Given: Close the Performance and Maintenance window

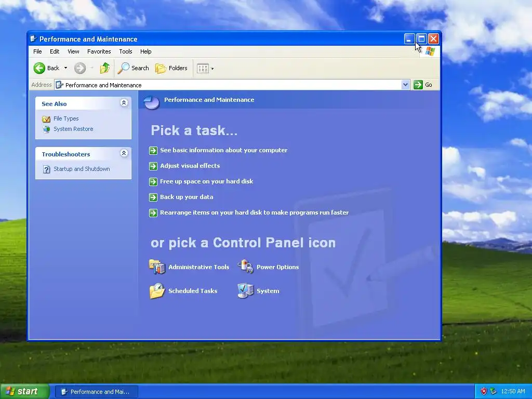Looking at the screenshot, I should tap(433, 39).
